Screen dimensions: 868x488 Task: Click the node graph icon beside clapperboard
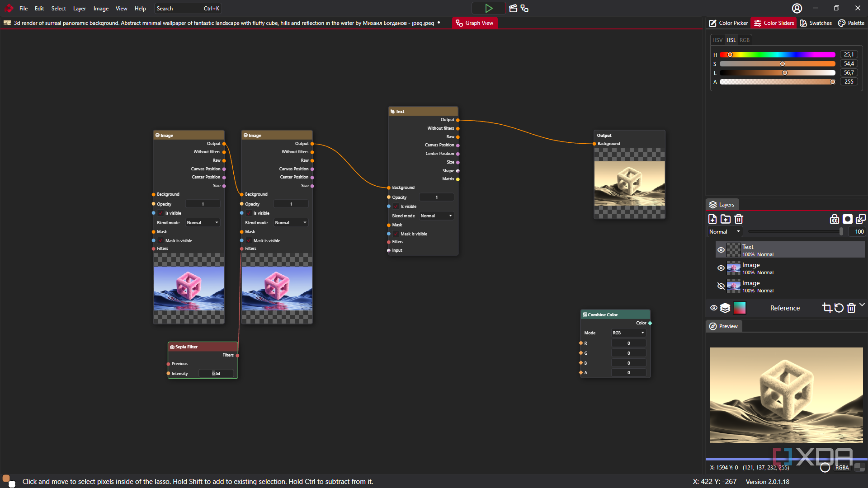524,8
